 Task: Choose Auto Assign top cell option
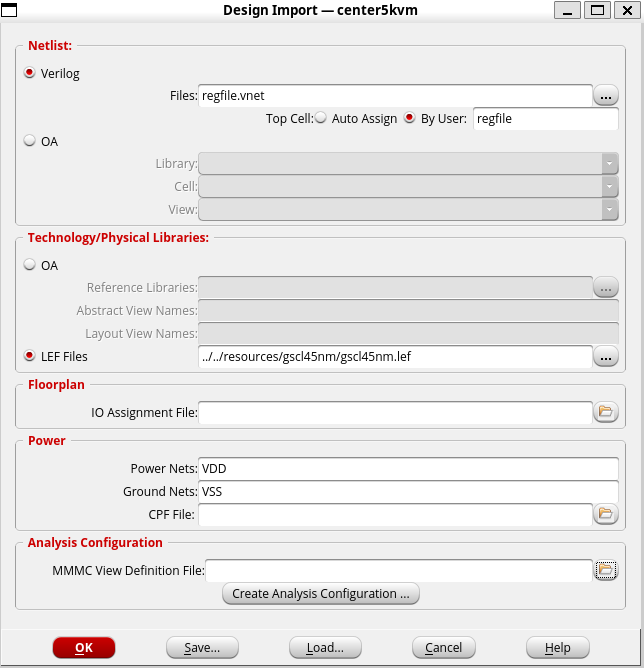[321, 118]
